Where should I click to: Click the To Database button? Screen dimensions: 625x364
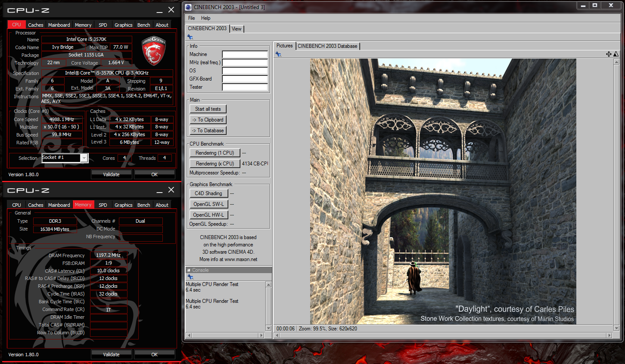coord(208,131)
